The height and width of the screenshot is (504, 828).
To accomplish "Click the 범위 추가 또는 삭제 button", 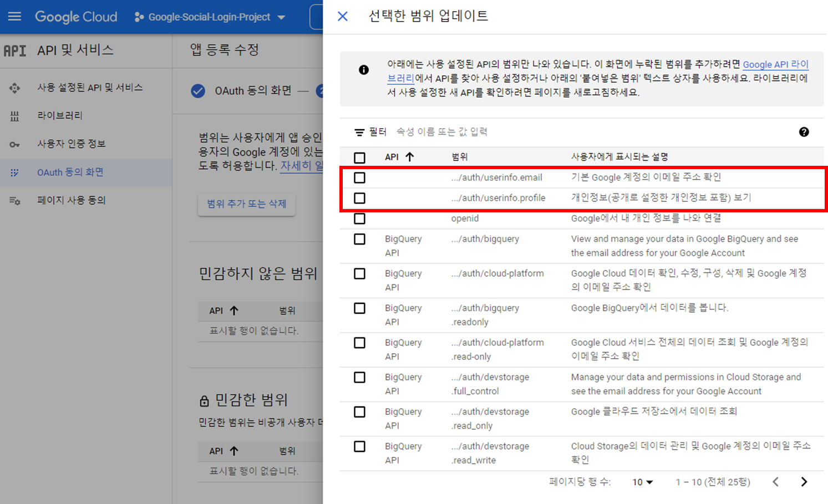I will point(247,204).
